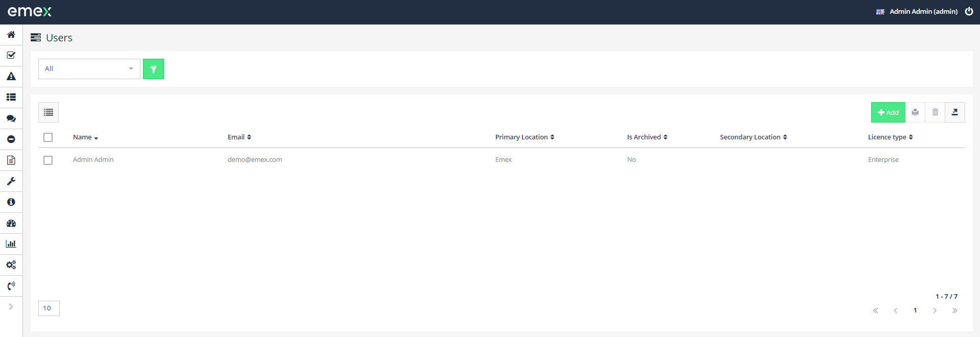
Task: Click the emex logo
Action: click(30, 11)
